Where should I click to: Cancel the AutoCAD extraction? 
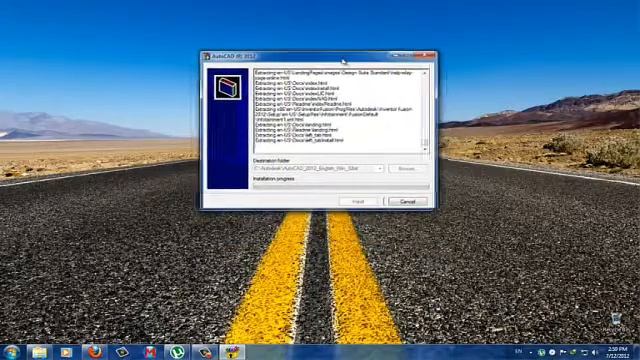pyautogui.click(x=408, y=202)
